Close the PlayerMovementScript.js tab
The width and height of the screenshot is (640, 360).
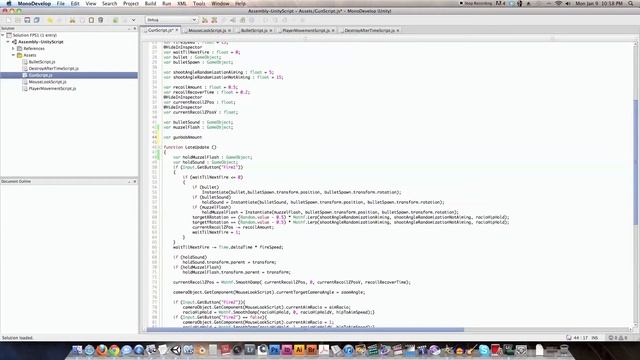333,30
